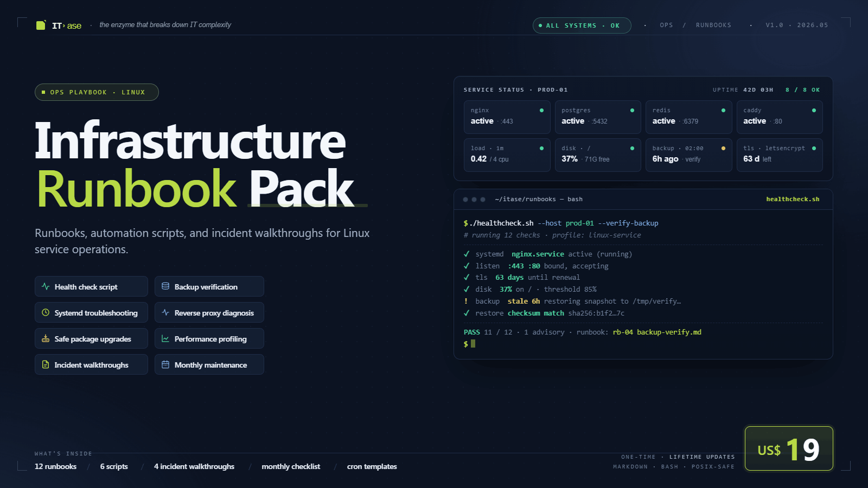This screenshot has height=488, width=868.
Task: Click '4 incident walkthroughs' in footer
Action: [194, 466]
